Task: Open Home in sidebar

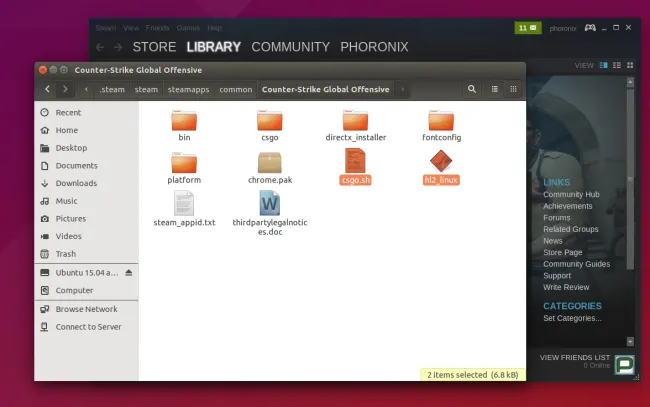Action: click(86, 130)
